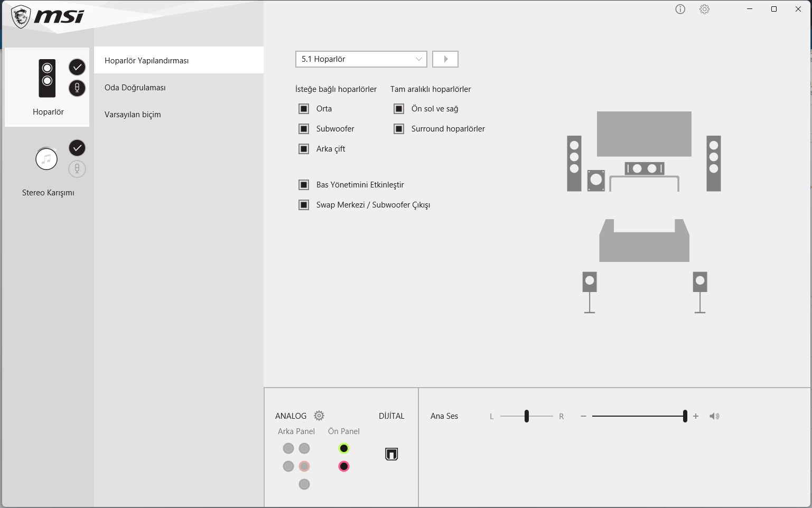This screenshot has height=508, width=812.
Task: Minimize the MSI audio window
Action: (750, 9)
